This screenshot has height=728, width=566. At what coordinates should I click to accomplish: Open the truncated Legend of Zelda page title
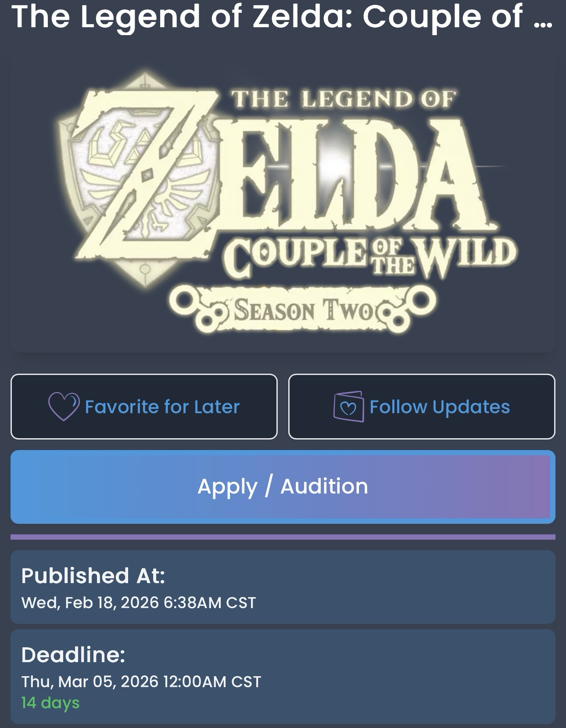[268, 18]
